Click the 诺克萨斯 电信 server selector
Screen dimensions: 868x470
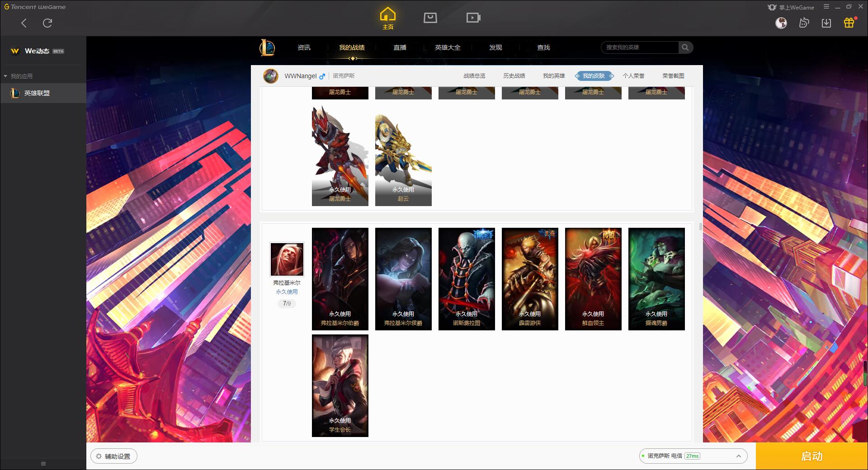[x=693, y=456]
